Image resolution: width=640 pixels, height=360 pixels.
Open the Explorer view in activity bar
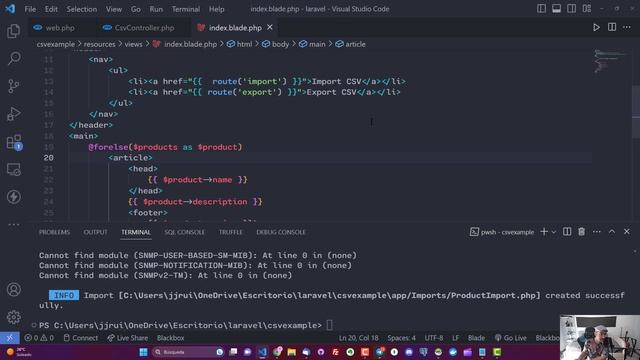point(13,31)
